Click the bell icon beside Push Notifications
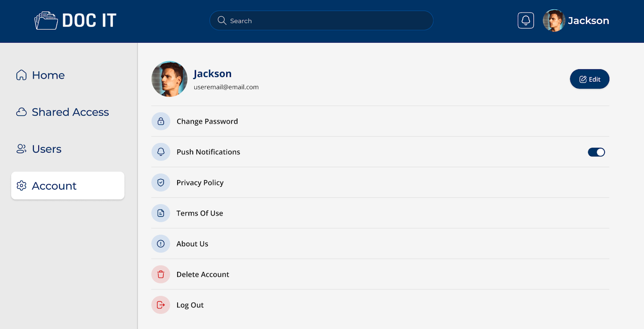644x329 pixels. [x=161, y=152]
